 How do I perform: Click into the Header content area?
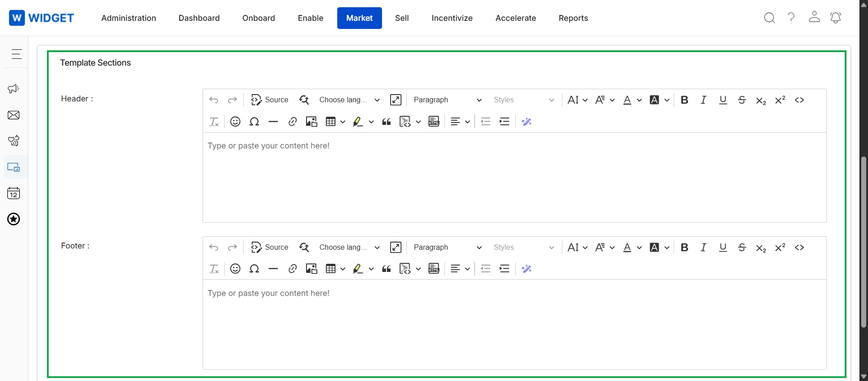(514, 177)
